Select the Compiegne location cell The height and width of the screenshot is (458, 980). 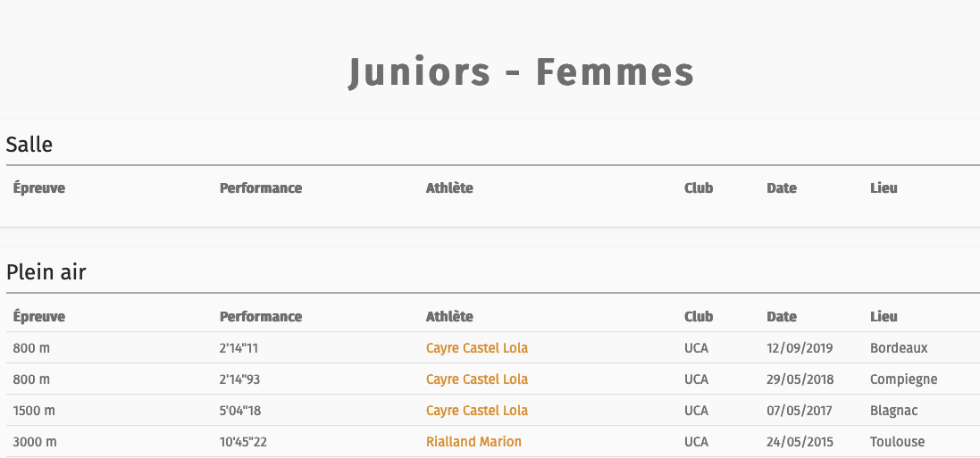[x=904, y=379]
